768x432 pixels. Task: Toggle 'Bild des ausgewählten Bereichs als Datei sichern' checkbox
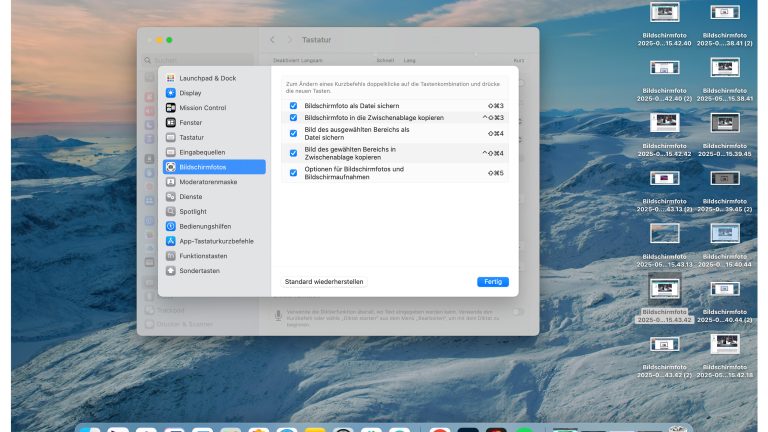293,133
